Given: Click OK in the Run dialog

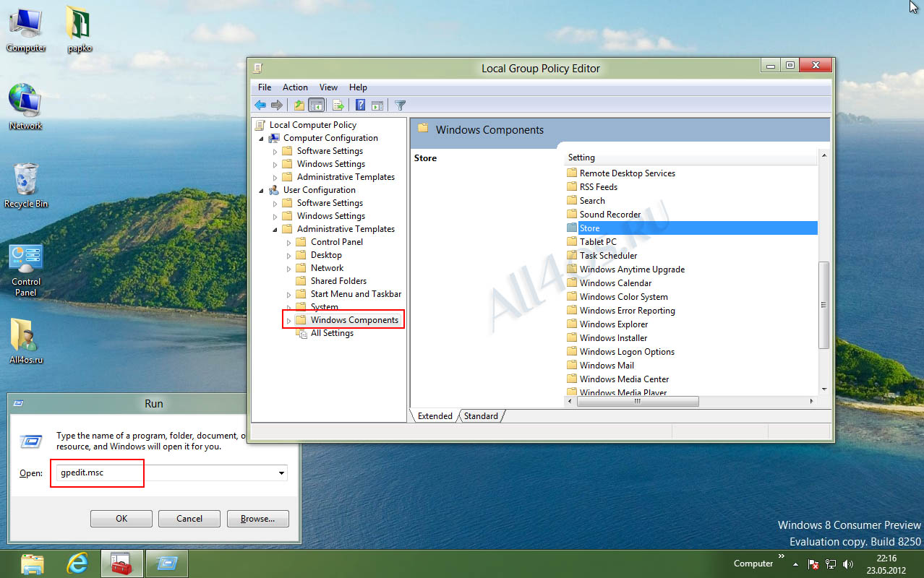Looking at the screenshot, I should click(x=121, y=519).
